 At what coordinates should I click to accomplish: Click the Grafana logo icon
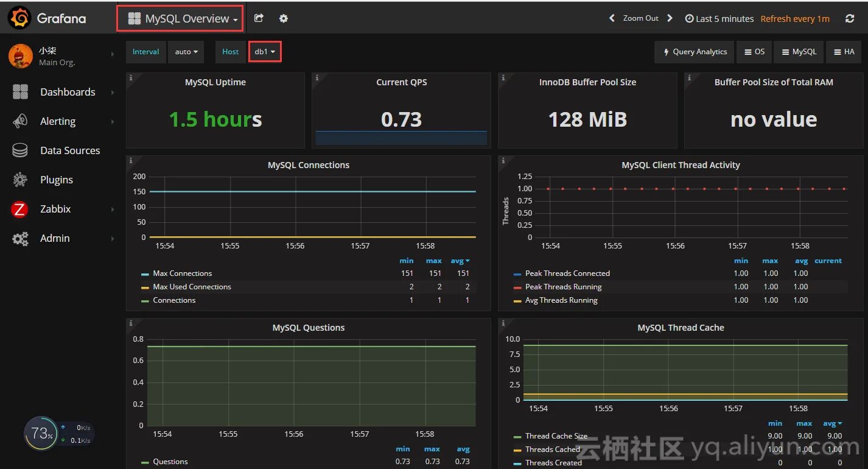(20, 18)
